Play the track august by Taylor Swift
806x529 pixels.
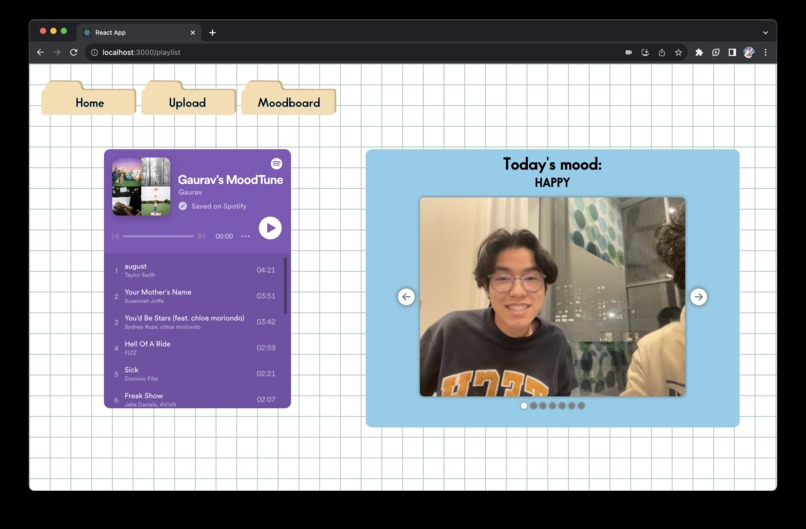pyautogui.click(x=195, y=270)
